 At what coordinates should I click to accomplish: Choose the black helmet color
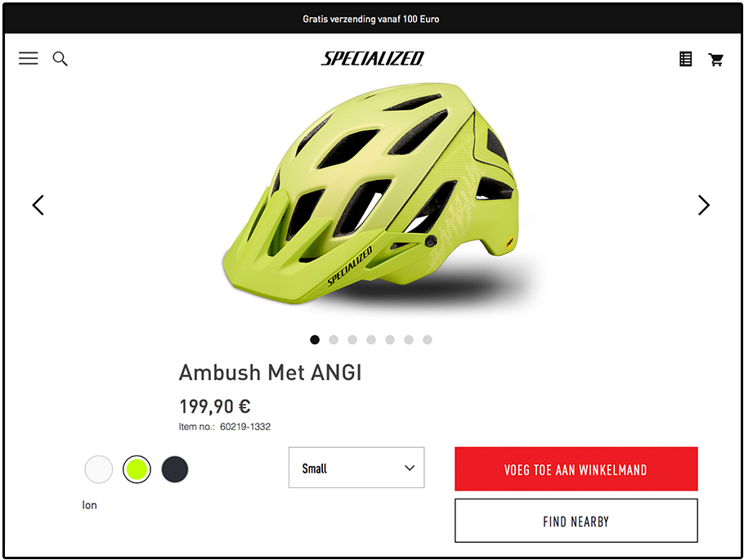[x=175, y=469]
